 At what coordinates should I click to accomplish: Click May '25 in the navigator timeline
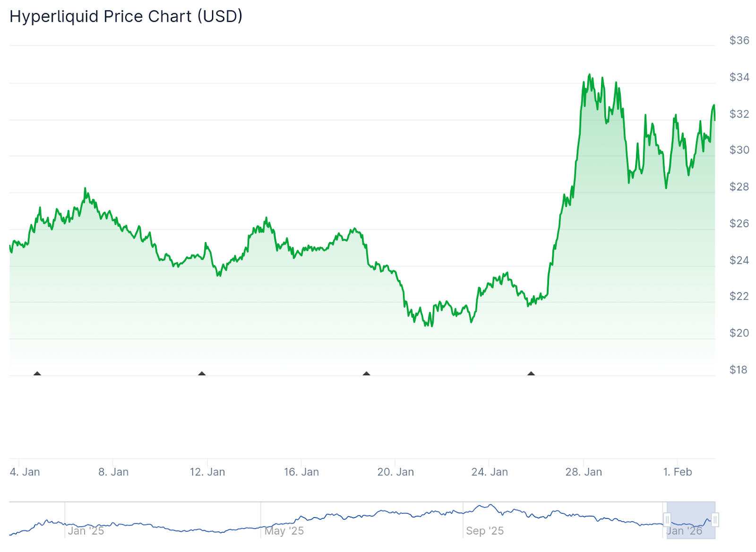pyautogui.click(x=284, y=531)
